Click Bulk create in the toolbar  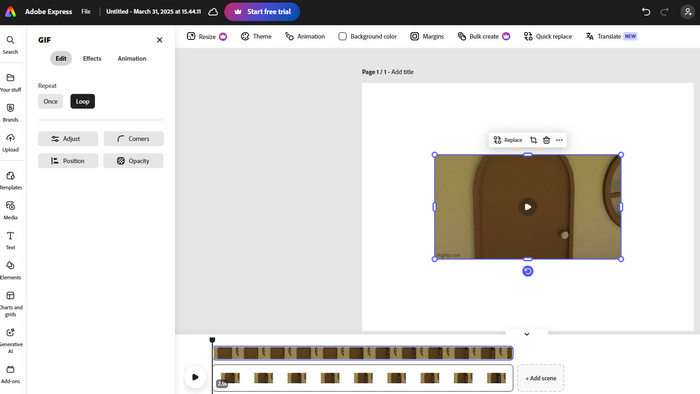point(483,37)
